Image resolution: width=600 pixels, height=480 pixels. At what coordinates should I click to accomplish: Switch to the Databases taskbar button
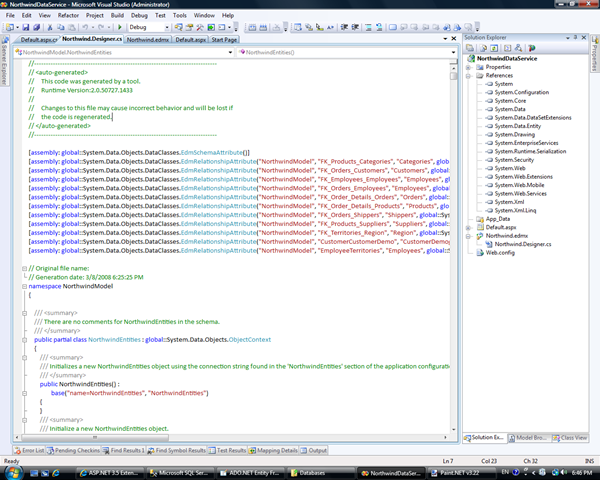click(320, 473)
